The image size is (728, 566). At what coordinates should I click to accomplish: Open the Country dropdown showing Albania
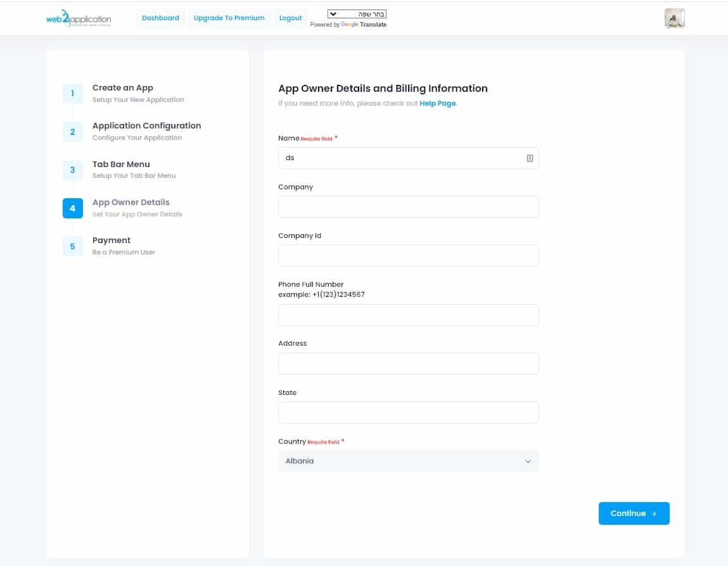coord(408,461)
